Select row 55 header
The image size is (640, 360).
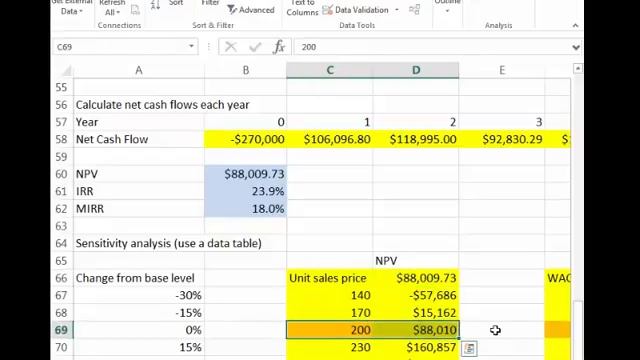(62, 87)
